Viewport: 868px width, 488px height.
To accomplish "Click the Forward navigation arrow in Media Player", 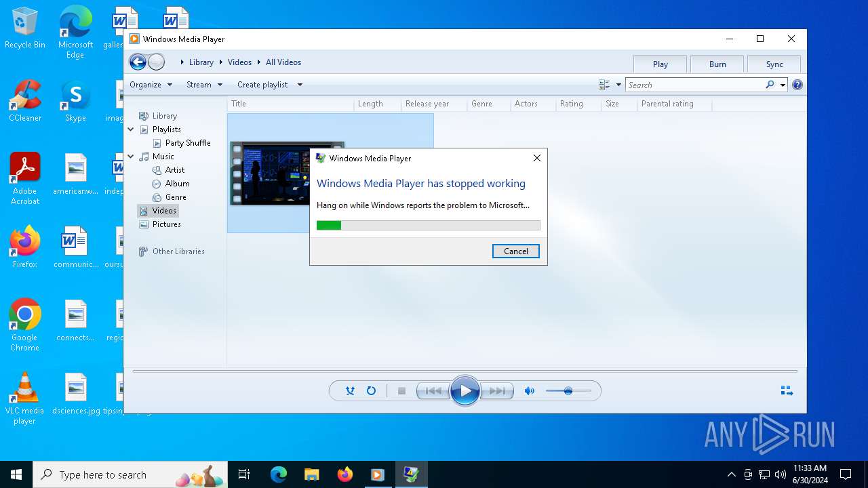I will [156, 62].
